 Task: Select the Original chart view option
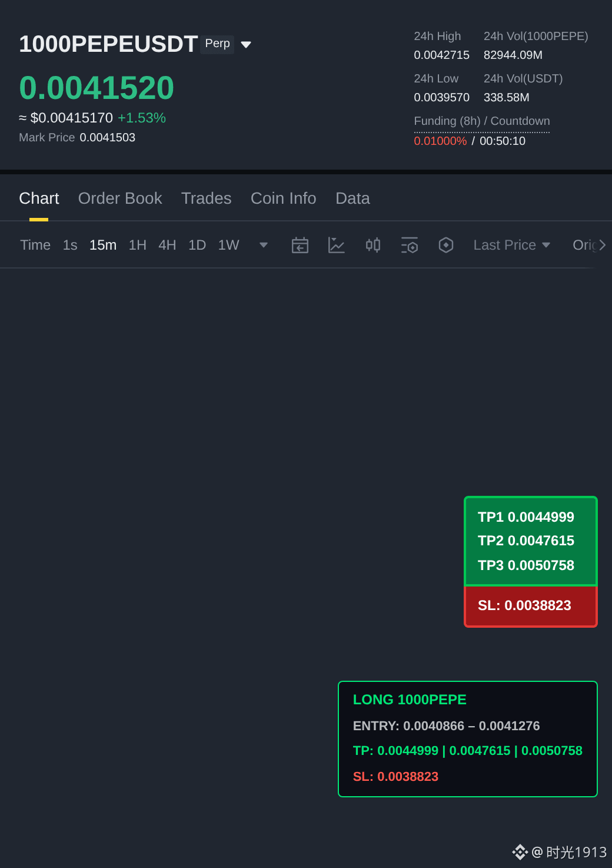585,245
